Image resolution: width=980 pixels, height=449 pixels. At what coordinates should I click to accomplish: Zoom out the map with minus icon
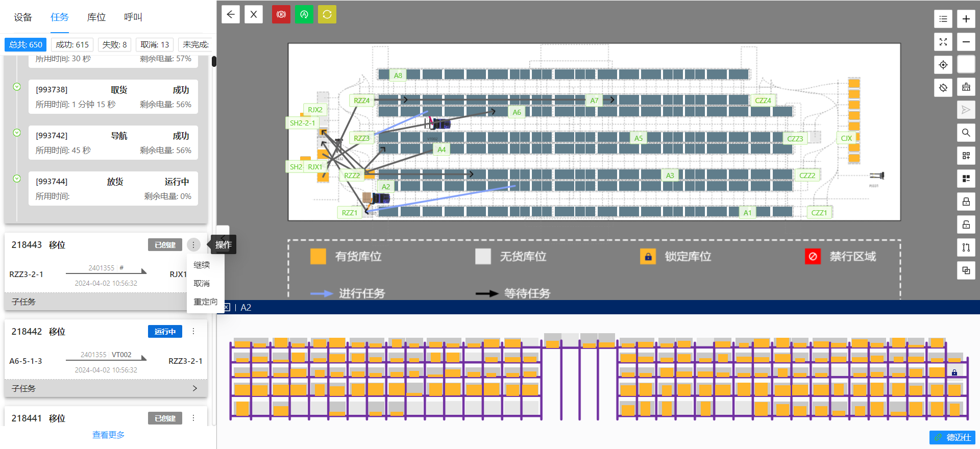pyautogui.click(x=966, y=42)
